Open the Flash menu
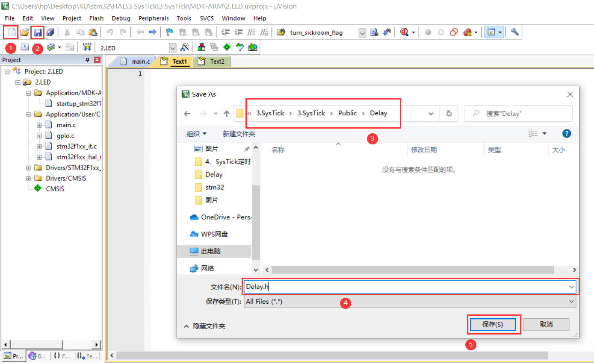 click(96, 18)
